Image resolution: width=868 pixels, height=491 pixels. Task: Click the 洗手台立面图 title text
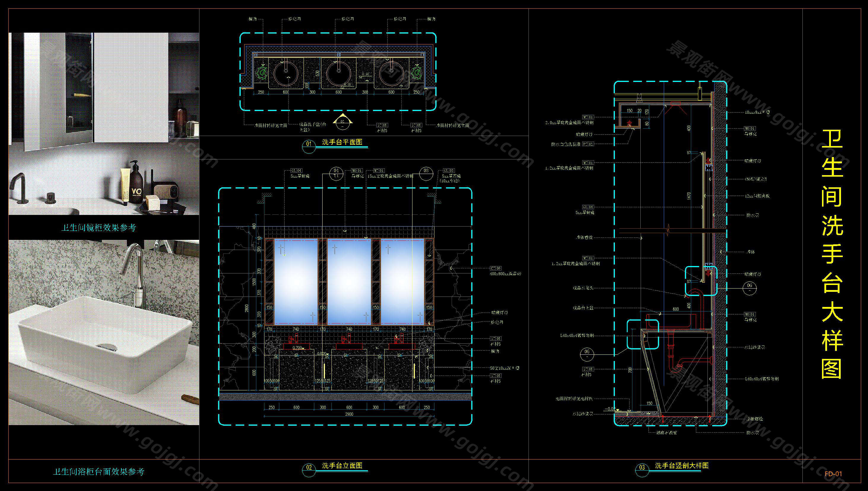click(x=342, y=466)
